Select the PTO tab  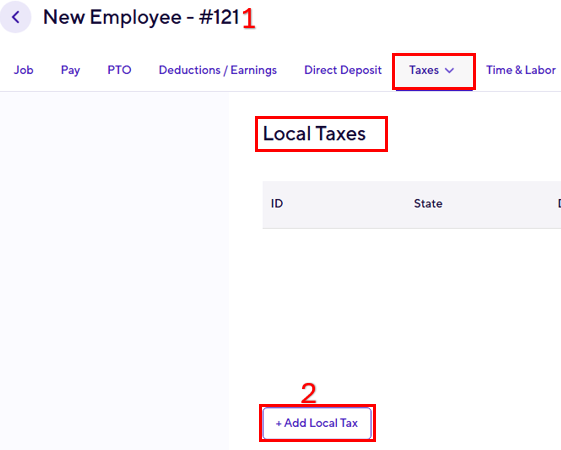[x=119, y=70]
